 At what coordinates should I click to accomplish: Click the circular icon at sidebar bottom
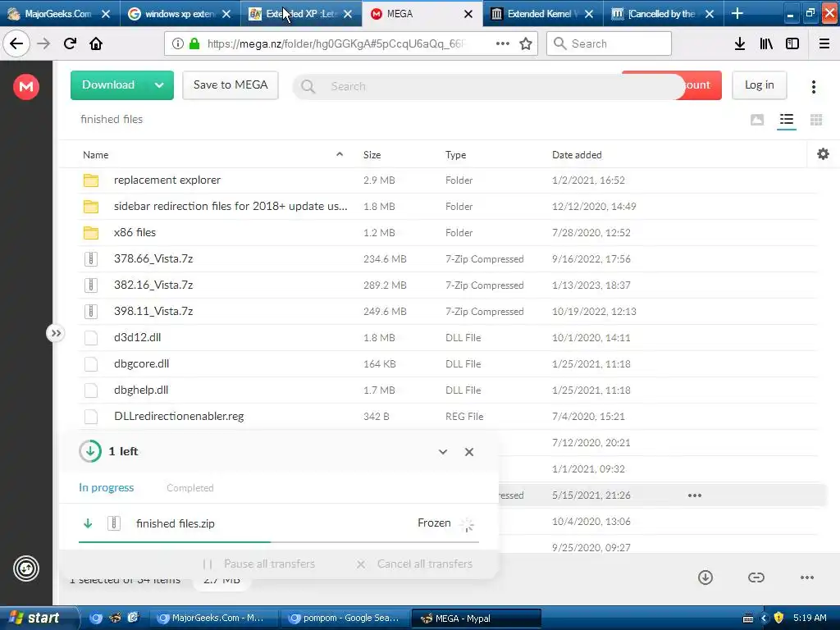(25, 568)
